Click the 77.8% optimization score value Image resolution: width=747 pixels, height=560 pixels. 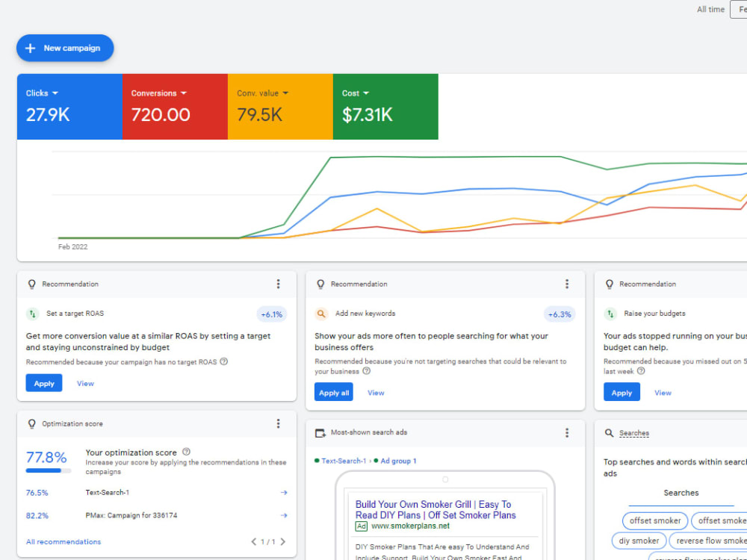click(46, 458)
